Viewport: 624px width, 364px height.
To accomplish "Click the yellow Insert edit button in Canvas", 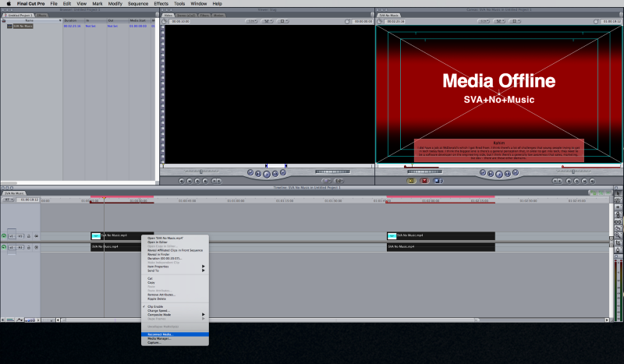I will click(x=412, y=181).
